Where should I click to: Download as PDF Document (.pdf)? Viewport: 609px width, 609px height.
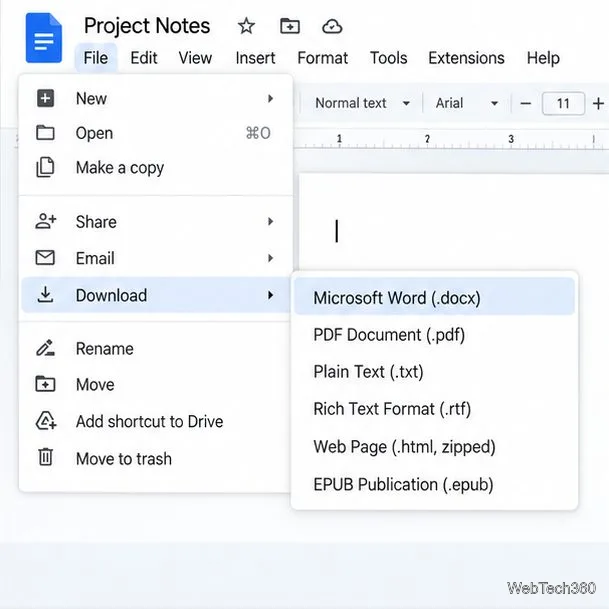pyautogui.click(x=434, y=335)
